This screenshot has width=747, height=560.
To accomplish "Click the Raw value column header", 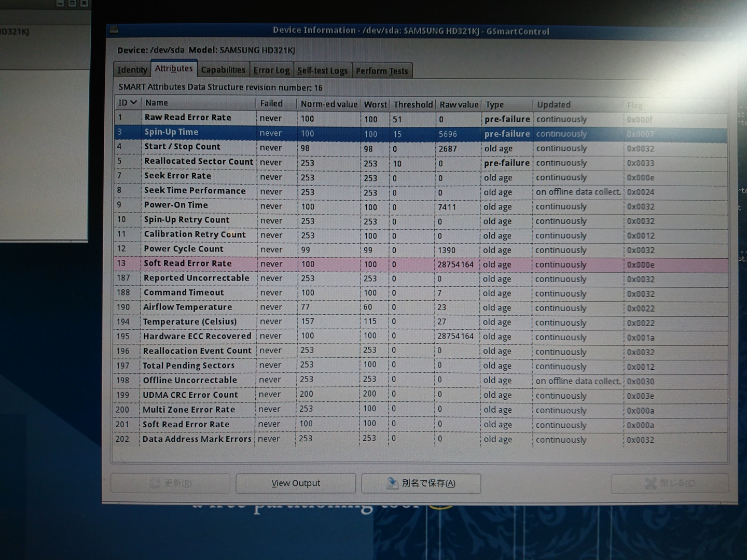I will (459, 104).
